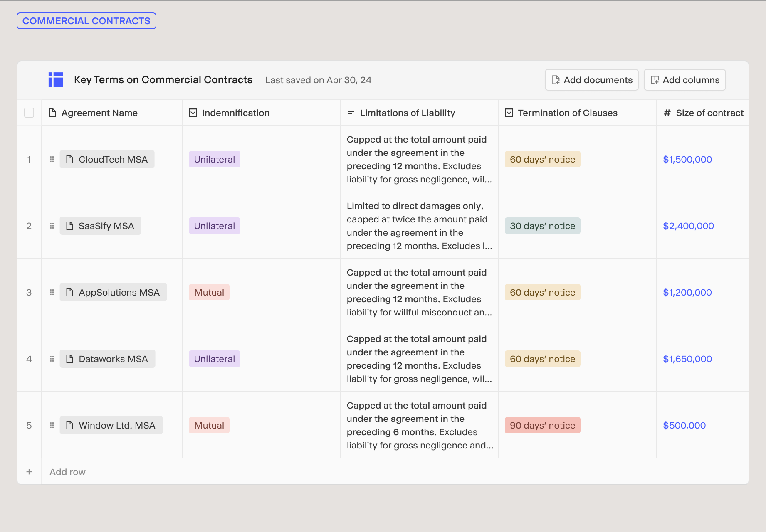Add a new row to the table

pos(67,471)
